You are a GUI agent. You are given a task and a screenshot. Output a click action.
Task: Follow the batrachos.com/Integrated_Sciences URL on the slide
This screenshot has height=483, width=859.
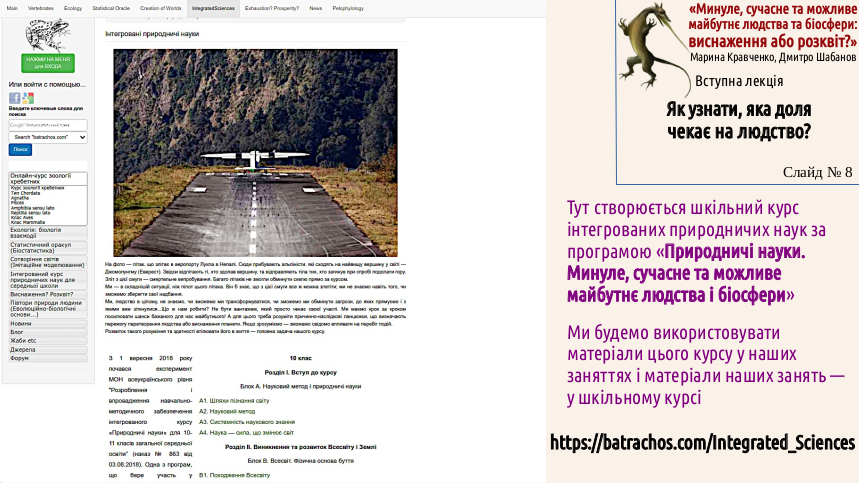(703, 442)
